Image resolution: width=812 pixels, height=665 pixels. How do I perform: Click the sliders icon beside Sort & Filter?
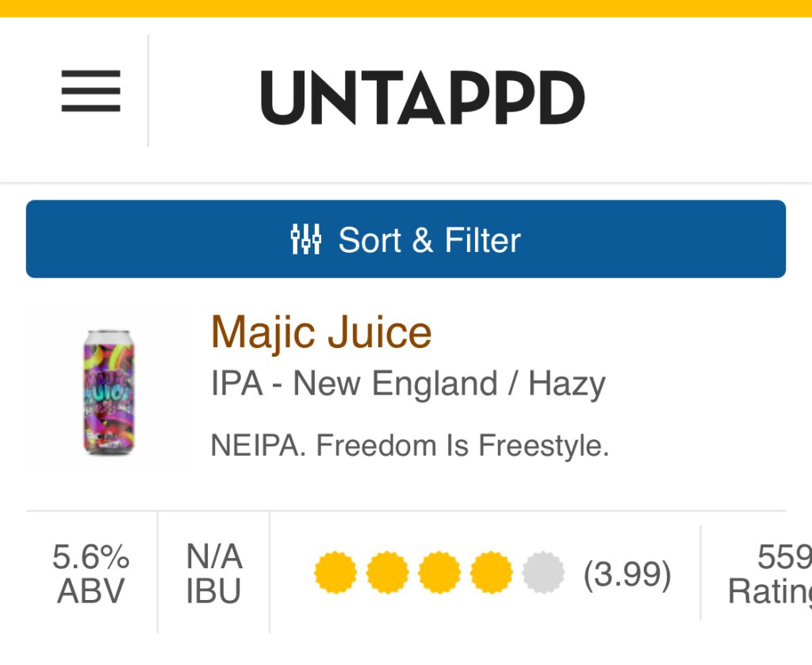pos(306,239)
